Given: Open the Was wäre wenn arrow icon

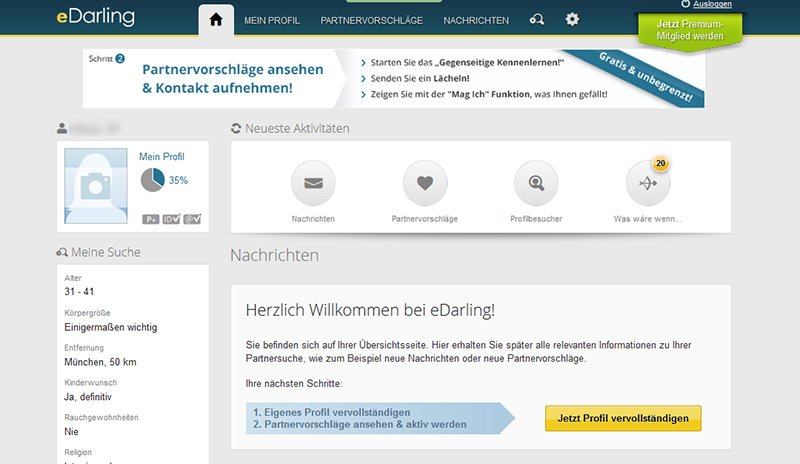Looking at the screenshot, I should tap(648, 183).
